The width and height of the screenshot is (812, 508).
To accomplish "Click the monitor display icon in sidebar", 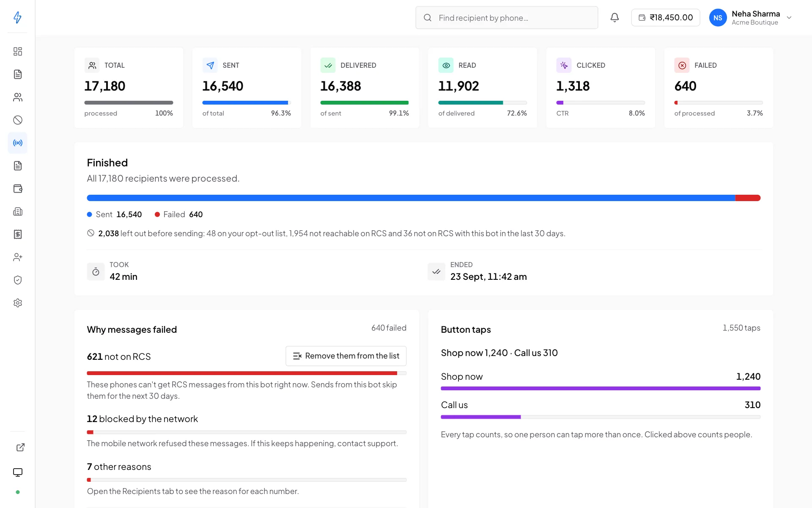I will 17,472.
